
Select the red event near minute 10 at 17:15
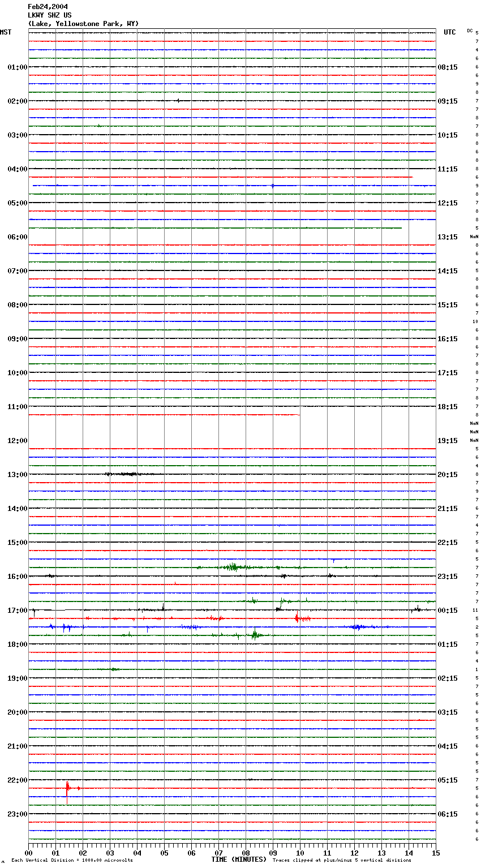(x=299, y=619)
